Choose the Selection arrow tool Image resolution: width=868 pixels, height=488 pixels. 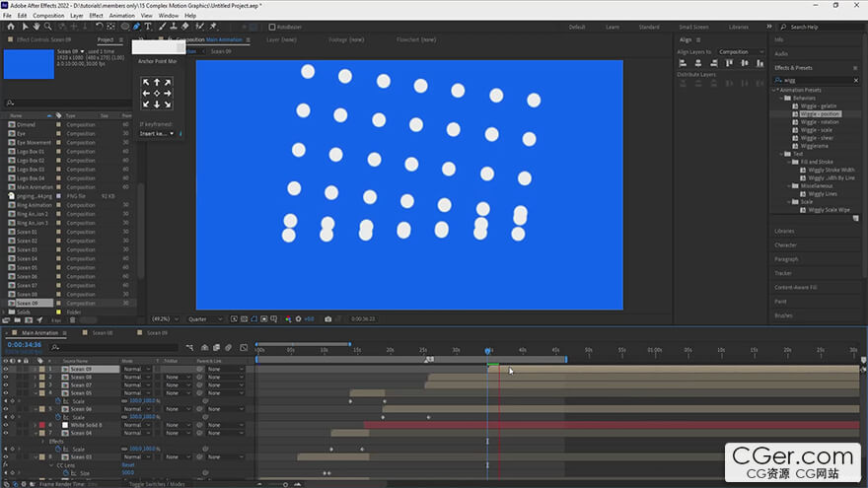click(26, 27)
